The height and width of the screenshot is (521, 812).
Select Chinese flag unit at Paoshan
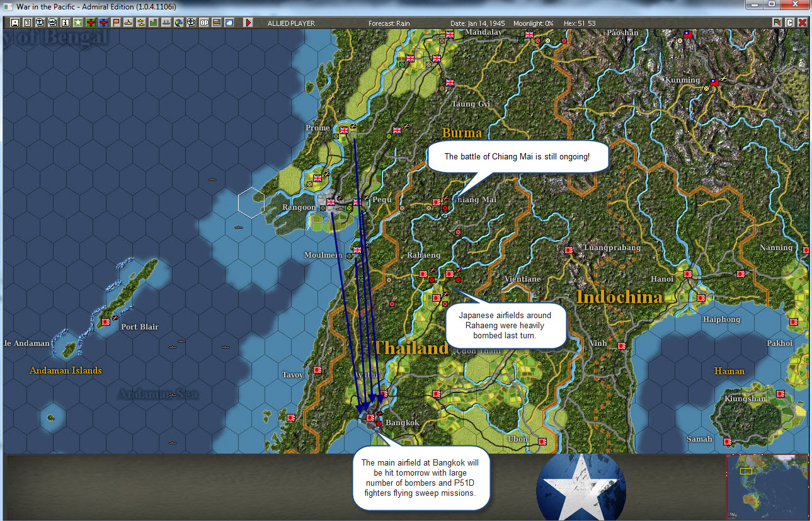point(687,35)
